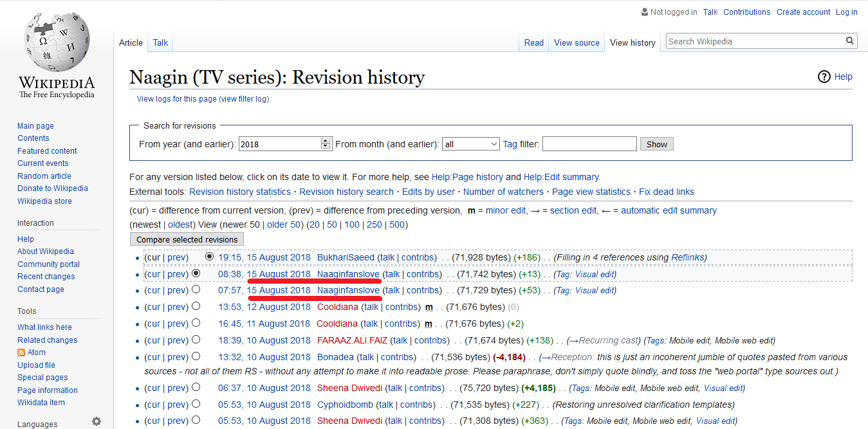This screenshot has width=868, height=429.
Task: Click View logs for this page
Action: [177, 99]
